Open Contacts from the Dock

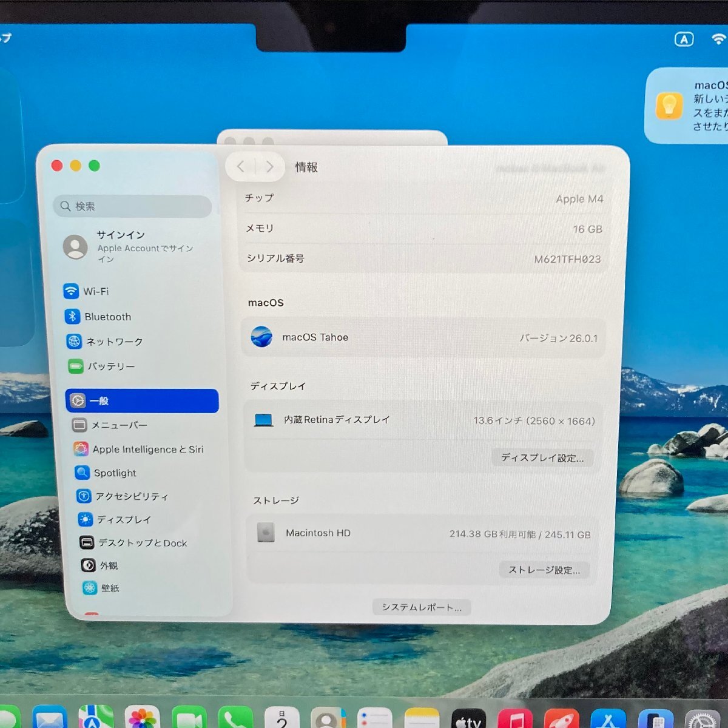328,718
